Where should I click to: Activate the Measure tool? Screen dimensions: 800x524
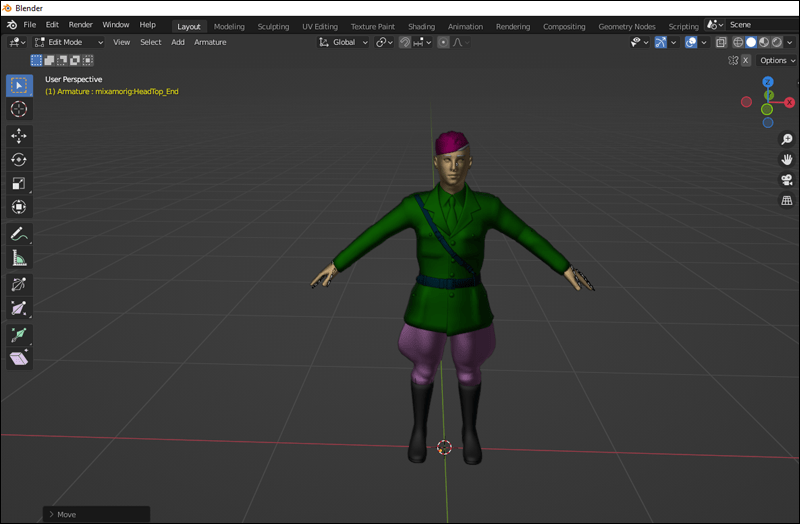(x=19, y=258)
